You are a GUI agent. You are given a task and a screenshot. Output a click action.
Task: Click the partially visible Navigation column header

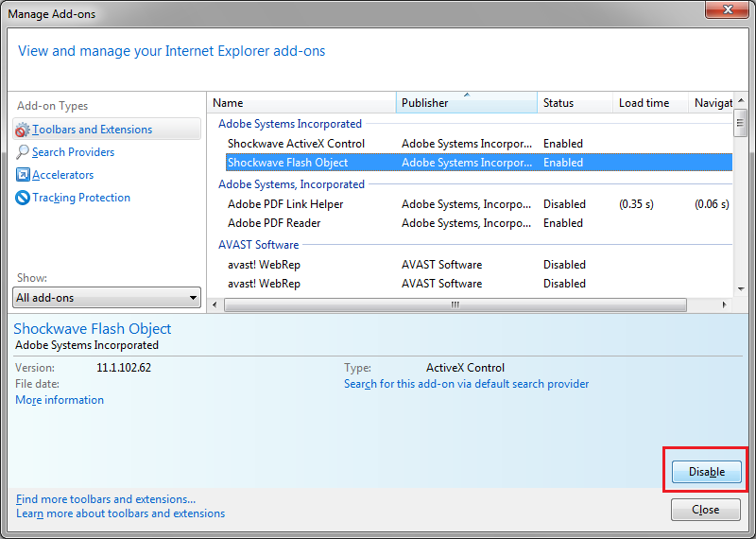click(x=712, y=103)
